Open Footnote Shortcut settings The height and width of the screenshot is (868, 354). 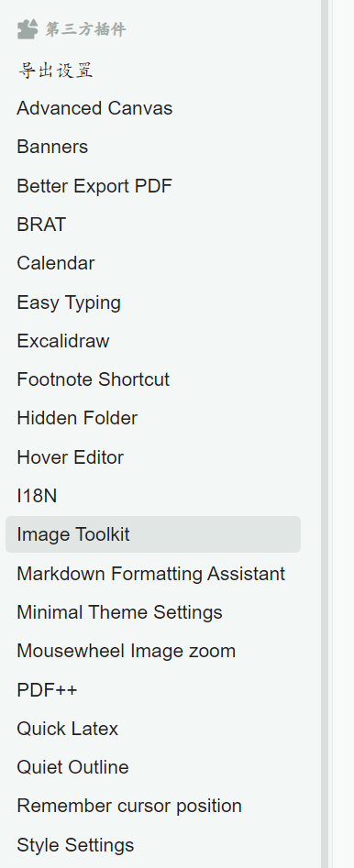[x=153, y=379]
